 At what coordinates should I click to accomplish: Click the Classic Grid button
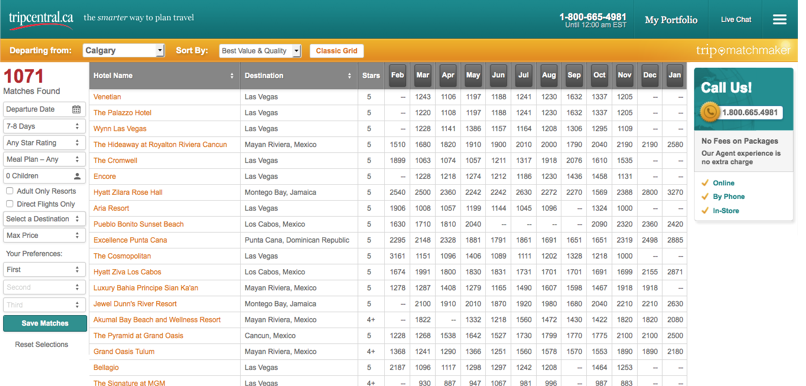(x=337, y=51)
